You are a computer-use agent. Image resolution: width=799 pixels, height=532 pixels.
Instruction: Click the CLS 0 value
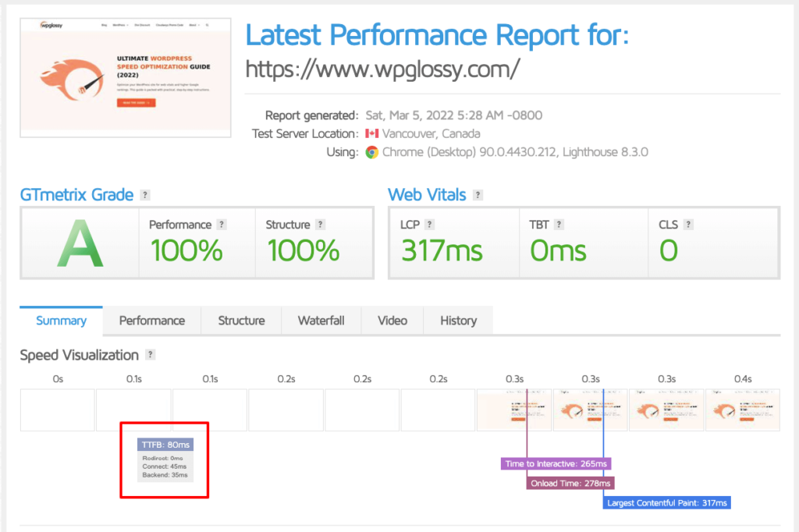pyautogui.click(x=669, y=250)
